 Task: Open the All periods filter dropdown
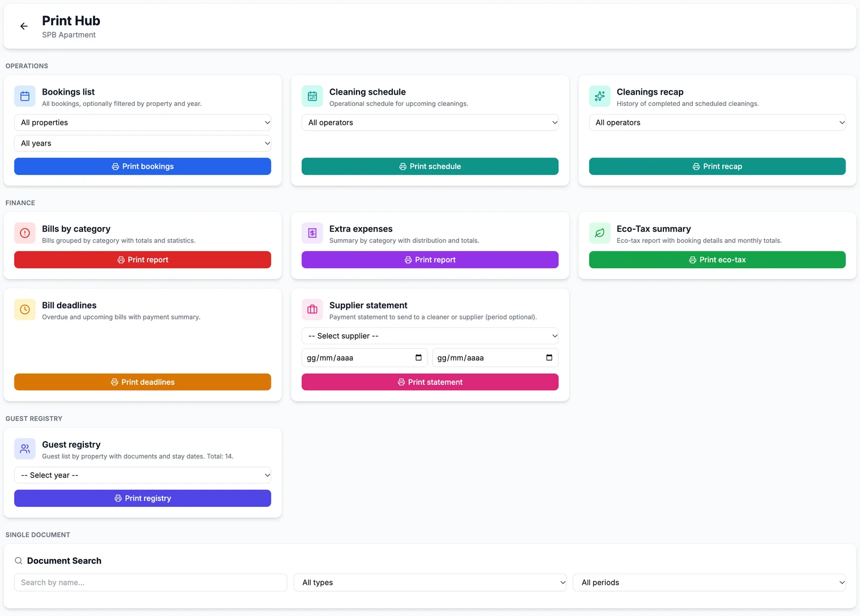pyautogui.click(x=709, y=583)
